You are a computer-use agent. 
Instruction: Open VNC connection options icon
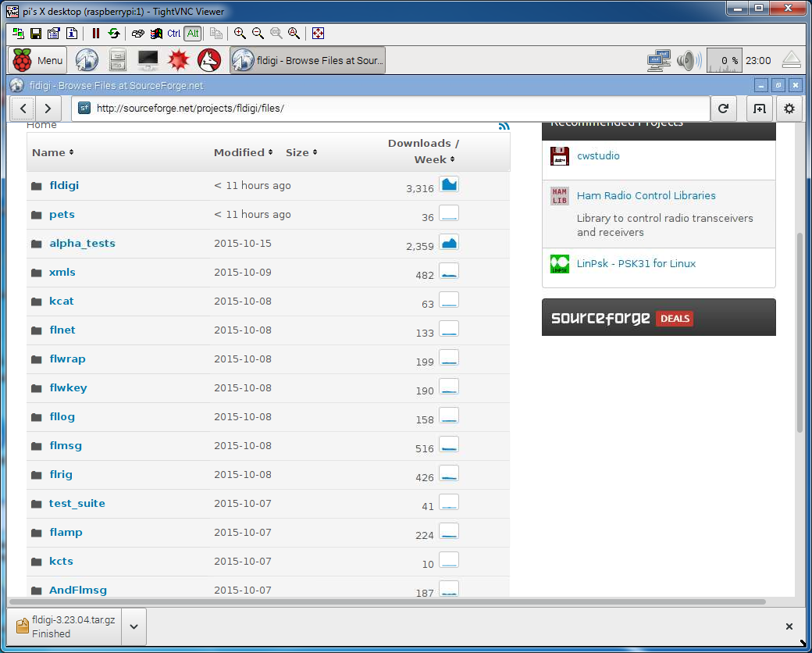coord(54,34)
